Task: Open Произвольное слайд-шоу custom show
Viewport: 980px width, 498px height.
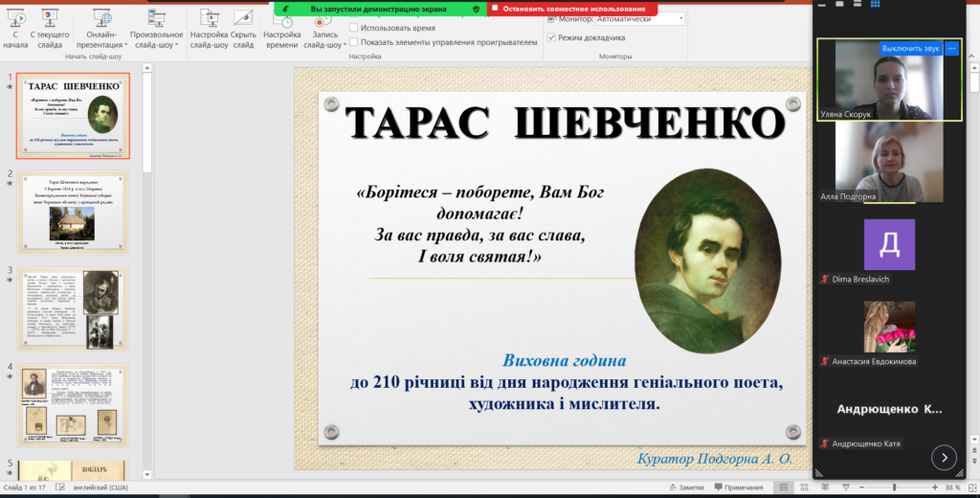Action: point(156,30)
